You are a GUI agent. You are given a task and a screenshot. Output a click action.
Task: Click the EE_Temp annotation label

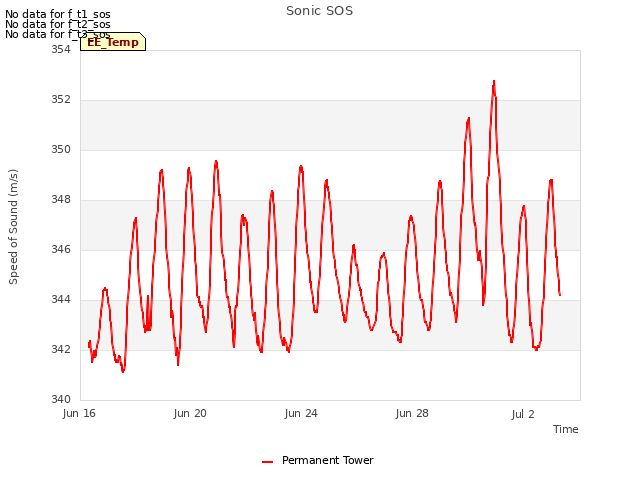113,42
